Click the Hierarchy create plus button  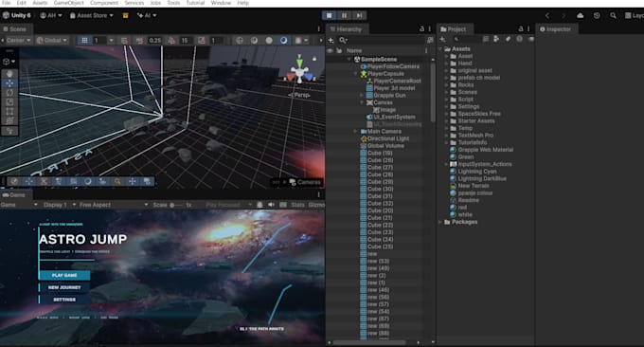pyautogui.click(x=331, y=40)
